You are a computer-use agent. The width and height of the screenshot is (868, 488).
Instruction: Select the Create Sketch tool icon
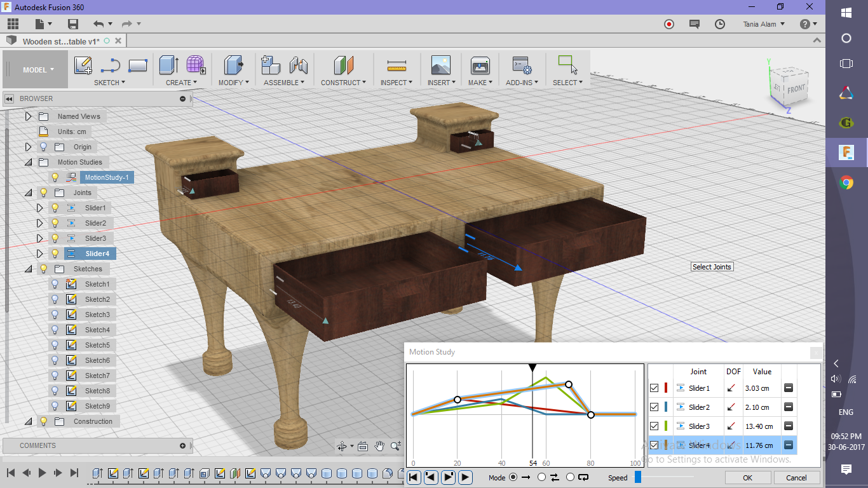coord(83,65)
